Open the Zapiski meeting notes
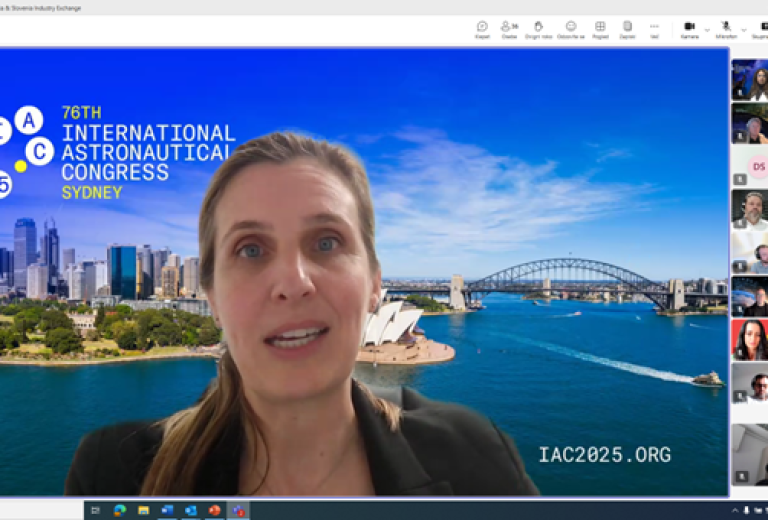Screen dimensions: 768x520 (627, 29)
